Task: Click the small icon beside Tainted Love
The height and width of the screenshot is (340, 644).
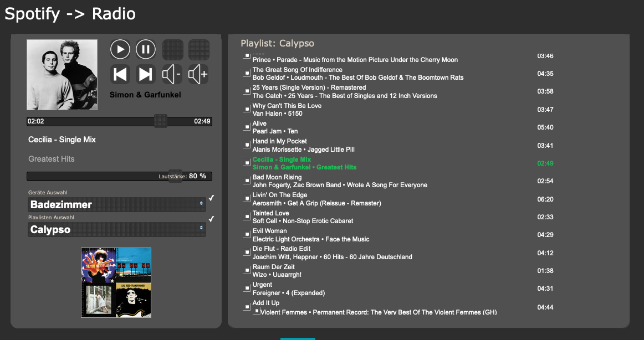Action: (247, 217)
